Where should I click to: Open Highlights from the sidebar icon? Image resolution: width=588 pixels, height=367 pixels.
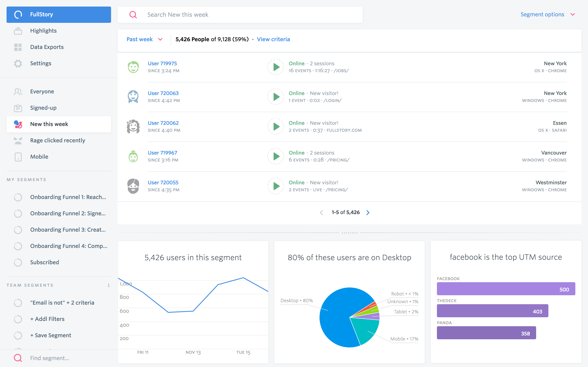[x=18, y=31]
